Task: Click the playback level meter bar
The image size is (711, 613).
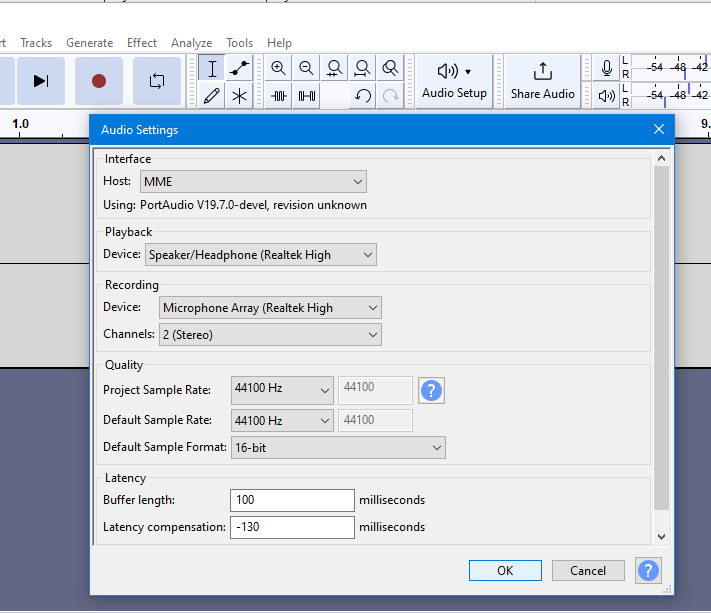Action: coord(671,95)
